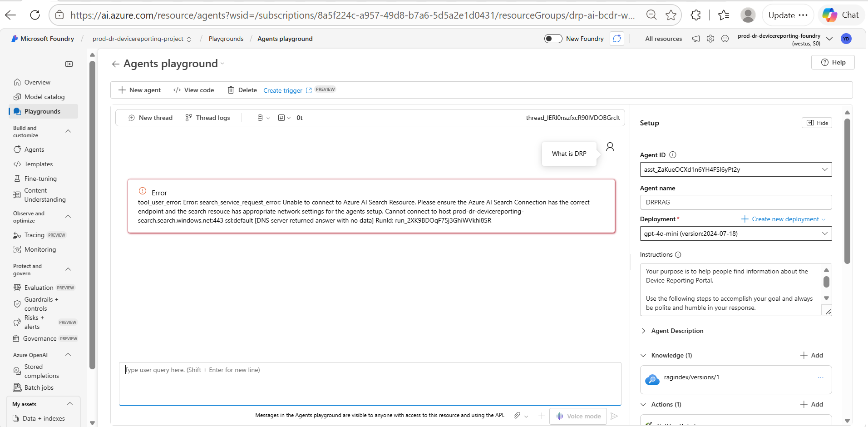Open the Create trigger link
Image resolution: width=868 pixels, height=427 pixels.
(287, 90)
